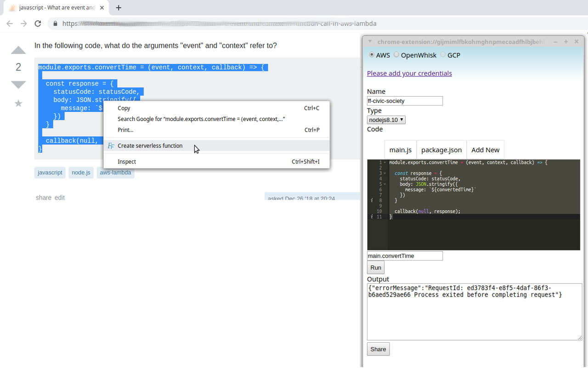Click the share link under the question
588x368 pixels.
[x=44, y=198]
